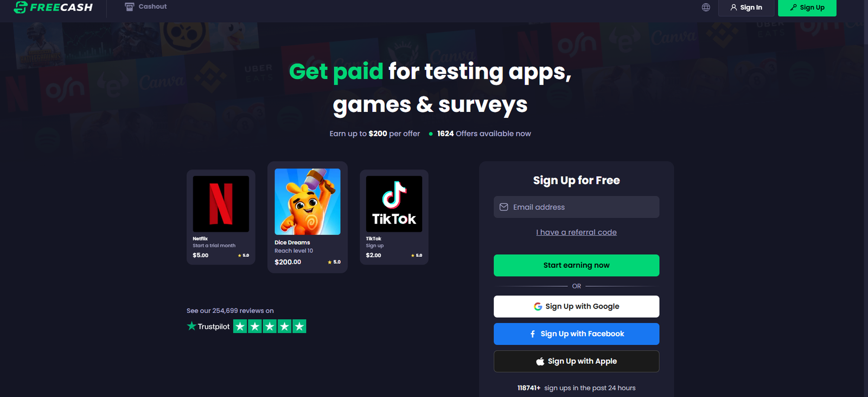Click the Sign In button
This screenshot has height=397, width=868.
point(746,8)
